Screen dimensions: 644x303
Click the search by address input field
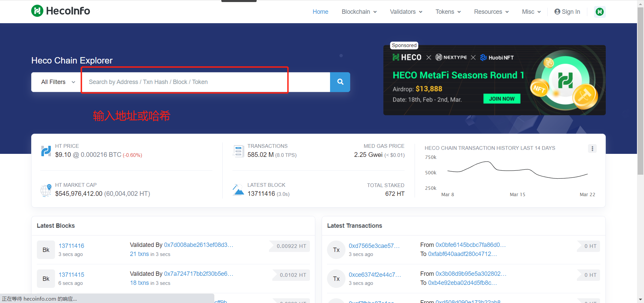click(x=205, y=82)
